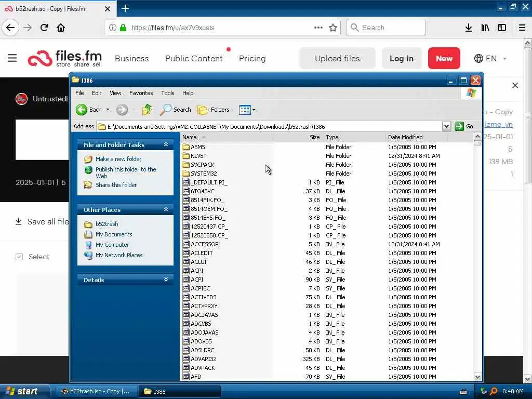The height and width of the screenshot is (399, 532).
Task: Click the green Go arrow button
Action: 459,126
